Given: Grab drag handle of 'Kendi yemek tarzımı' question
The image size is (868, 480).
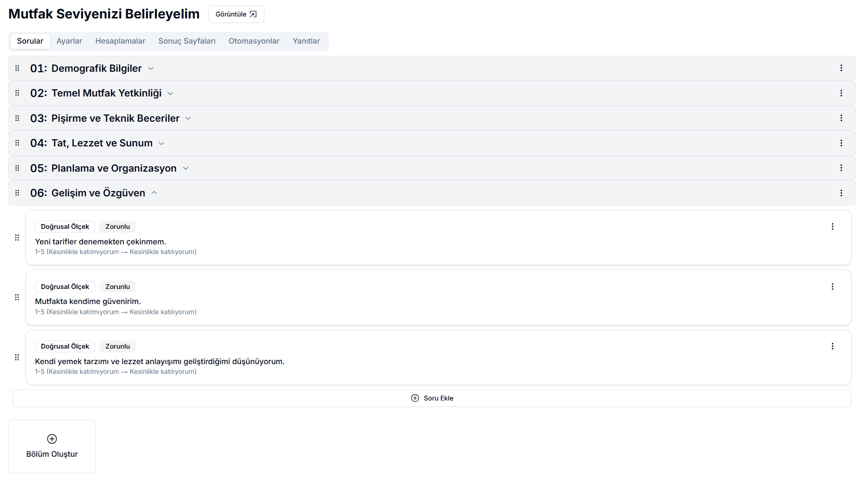Looking at the screenshot, I should click(x=17, y=357).
